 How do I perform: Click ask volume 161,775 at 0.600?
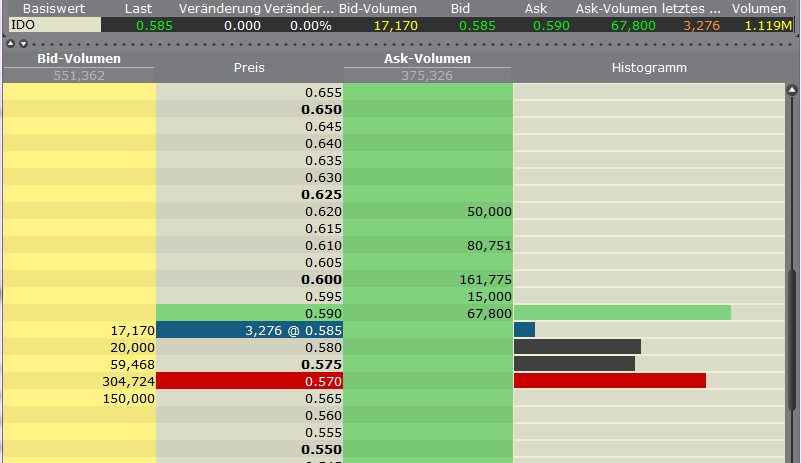[x=485, y=280]
